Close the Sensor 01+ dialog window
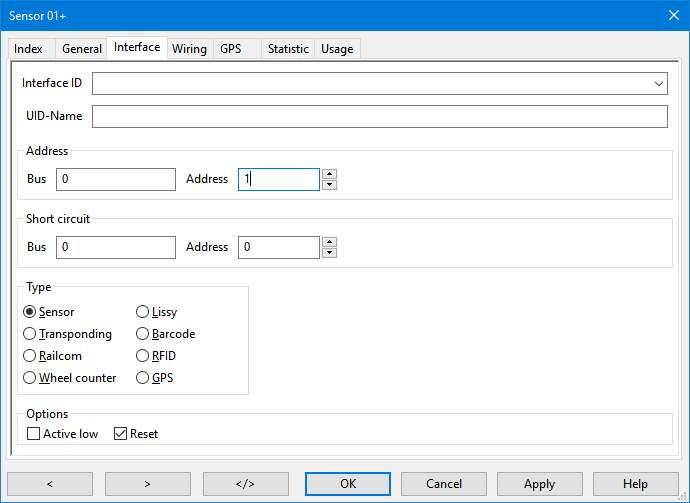690x503 pixels. tap(673, 14)
